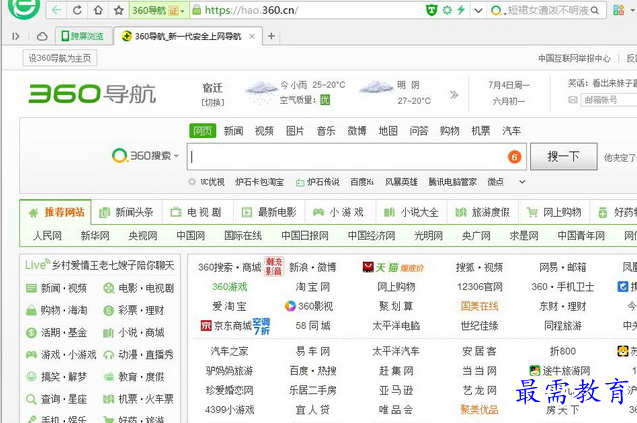Open address bar history dropdown arrow

[479, 10]
